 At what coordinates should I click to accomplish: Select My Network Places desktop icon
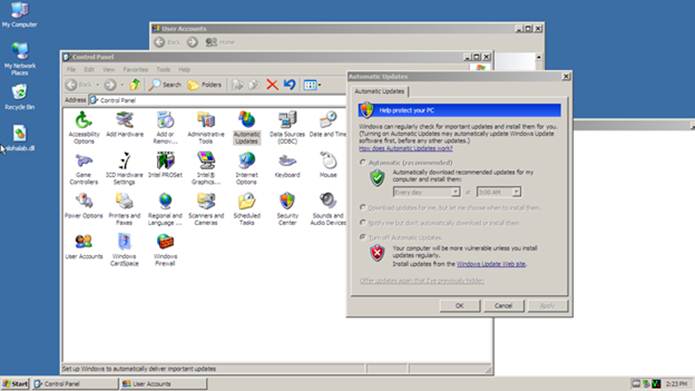(x=19, y=58)
